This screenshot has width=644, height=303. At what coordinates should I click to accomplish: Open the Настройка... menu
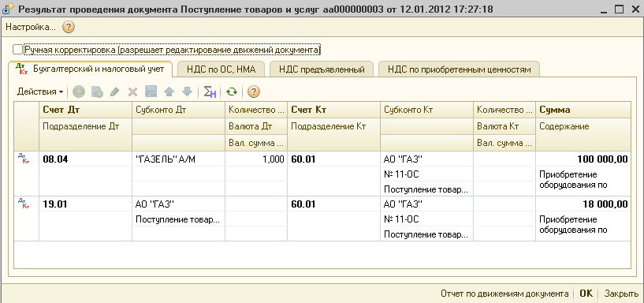tap(30, 28)
